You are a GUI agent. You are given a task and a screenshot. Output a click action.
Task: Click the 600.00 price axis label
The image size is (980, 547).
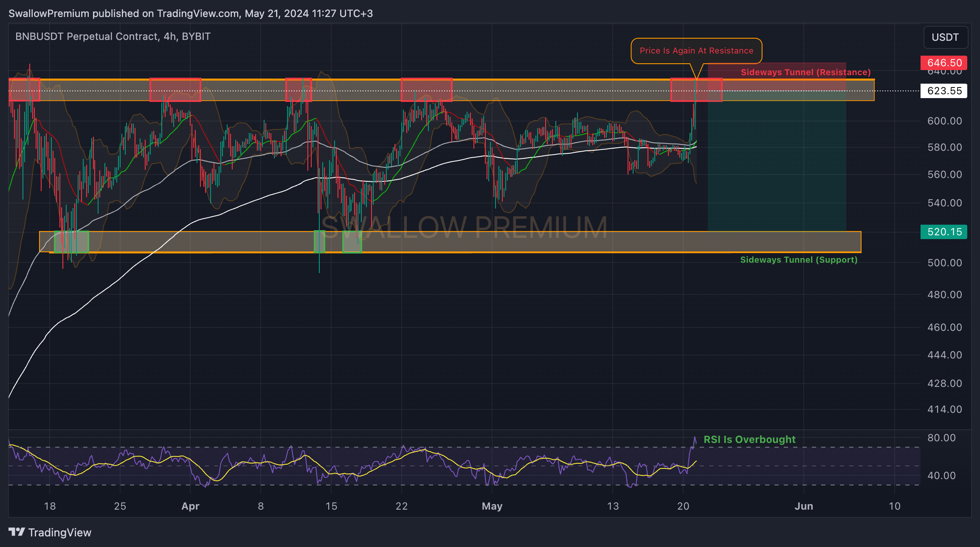944,121
